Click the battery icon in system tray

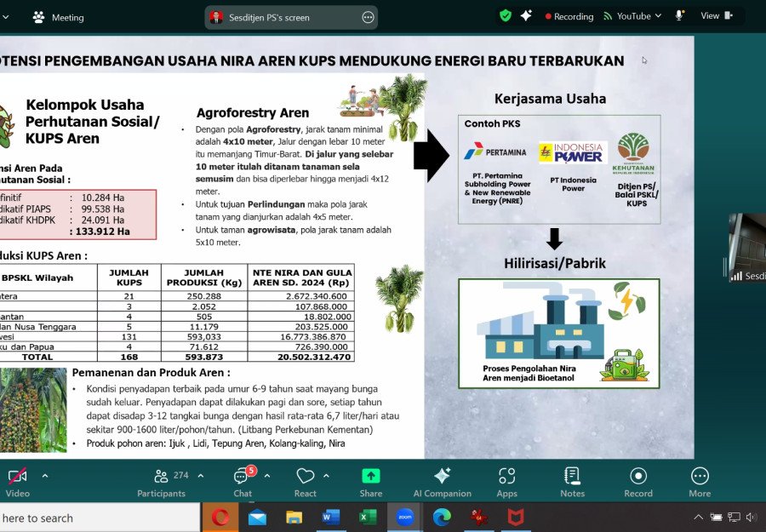(716, 517)
